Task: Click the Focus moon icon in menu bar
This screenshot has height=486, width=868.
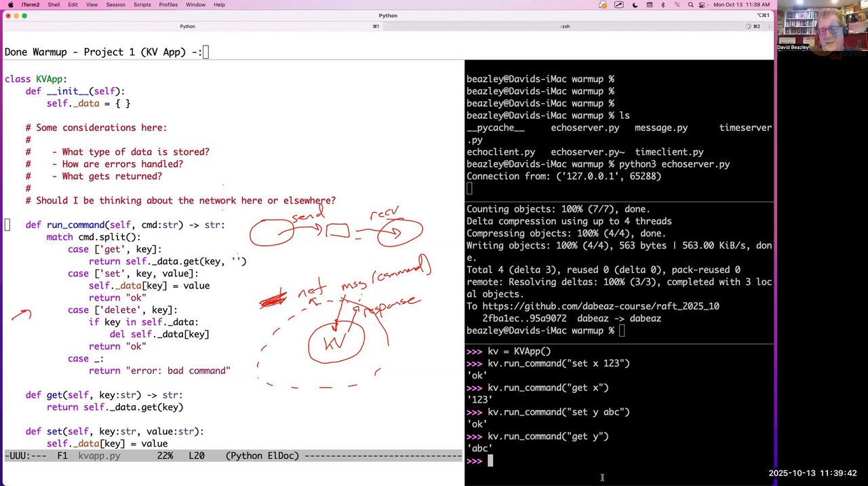Action: 635,5
